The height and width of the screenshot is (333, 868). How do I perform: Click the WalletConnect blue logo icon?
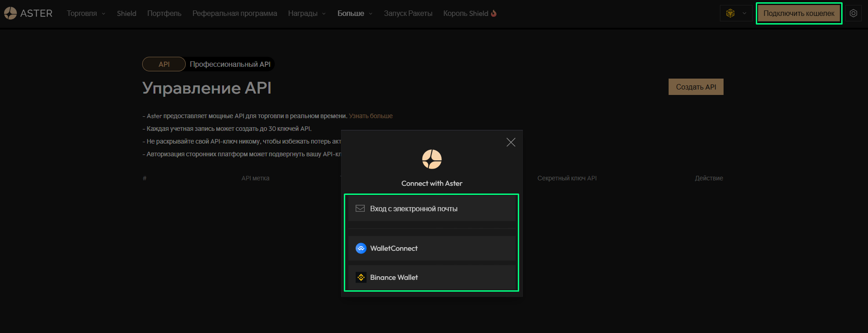click(x=361, y=249)
